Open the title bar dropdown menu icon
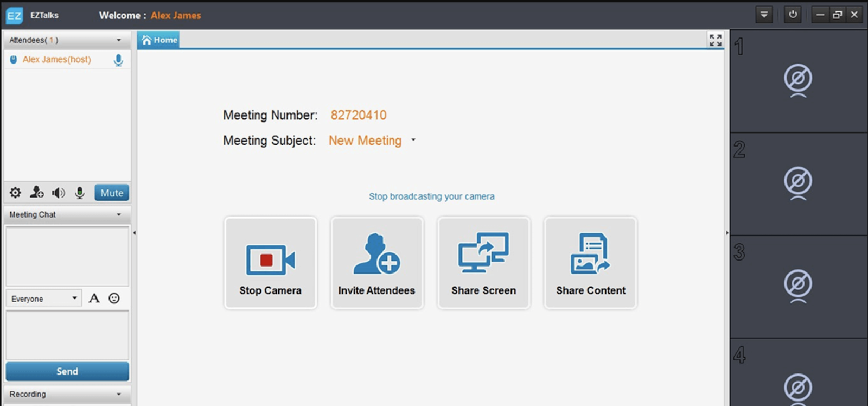Image resolution: width=868 pixels, height=406 pixels. pos(764,15)
